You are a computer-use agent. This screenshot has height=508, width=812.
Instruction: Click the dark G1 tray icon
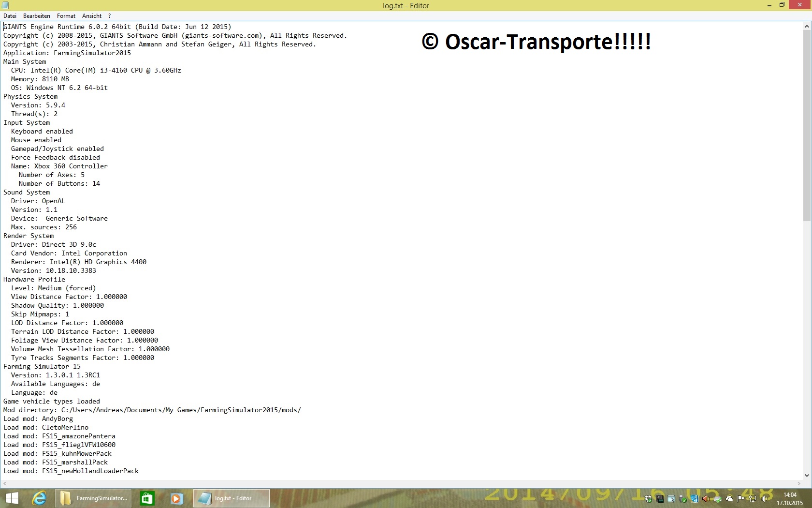point(660,499)
